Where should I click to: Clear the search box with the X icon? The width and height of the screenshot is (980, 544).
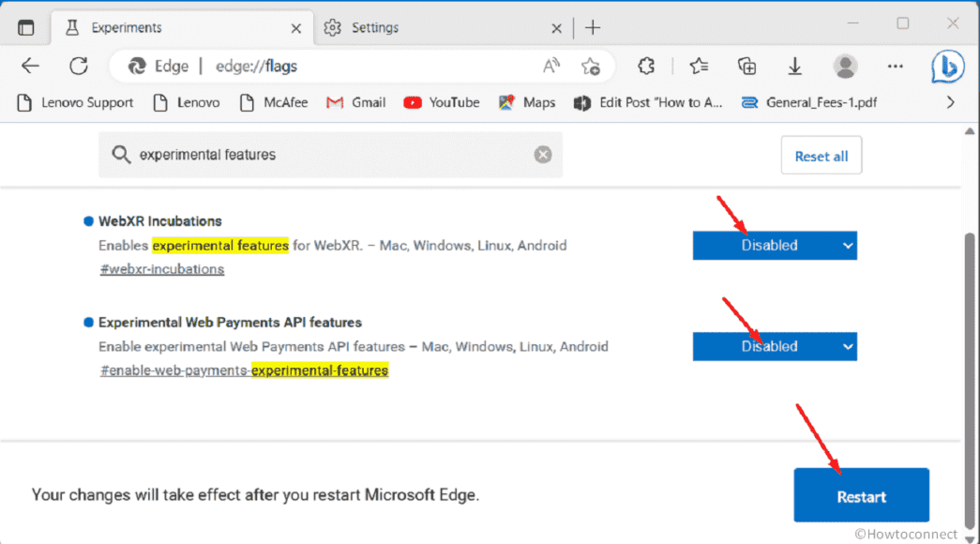pyautogui.click(x=542, y=155)
